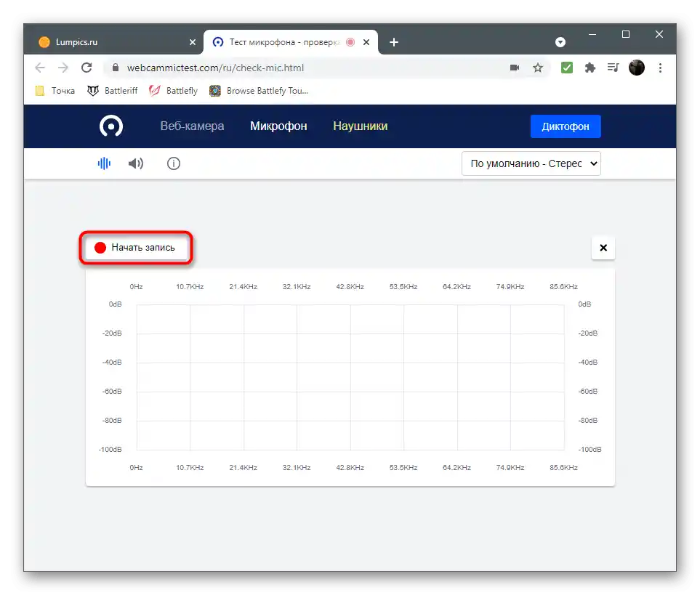Open the Точка bookmark folder
This screenshot has height=595, width=700.
pos(55,91)
